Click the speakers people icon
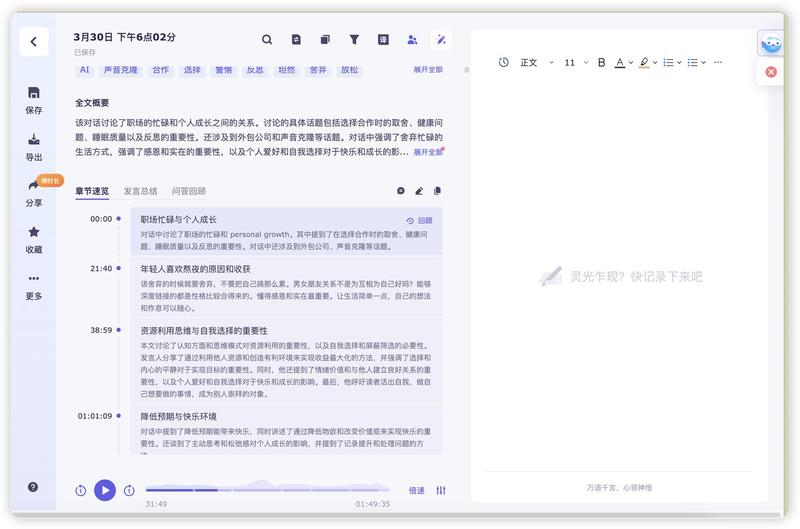This screenshot has width=800, height=529. tap(412, 40)
